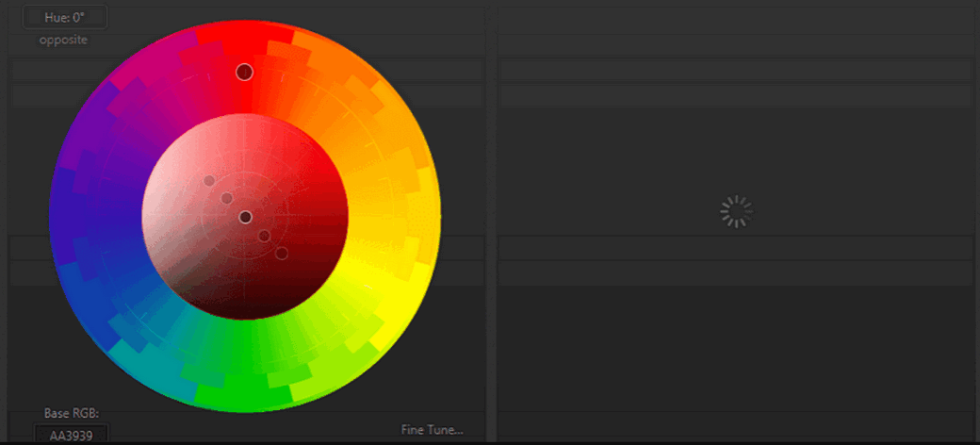This screenshot has height=445, width=980.
Task: Select the bottom-right darkest shade dot
Action: tap(281, 253)
